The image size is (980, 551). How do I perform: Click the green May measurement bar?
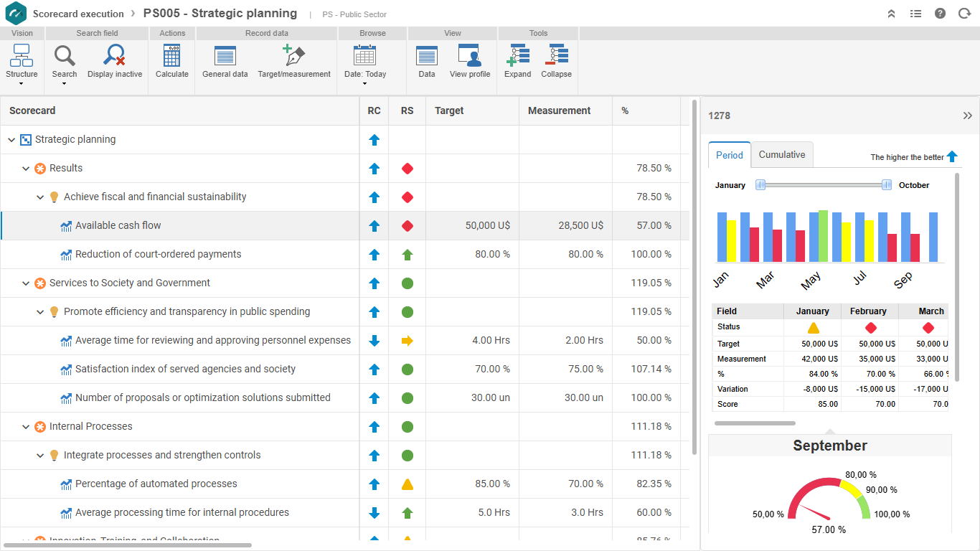(823, 236)
